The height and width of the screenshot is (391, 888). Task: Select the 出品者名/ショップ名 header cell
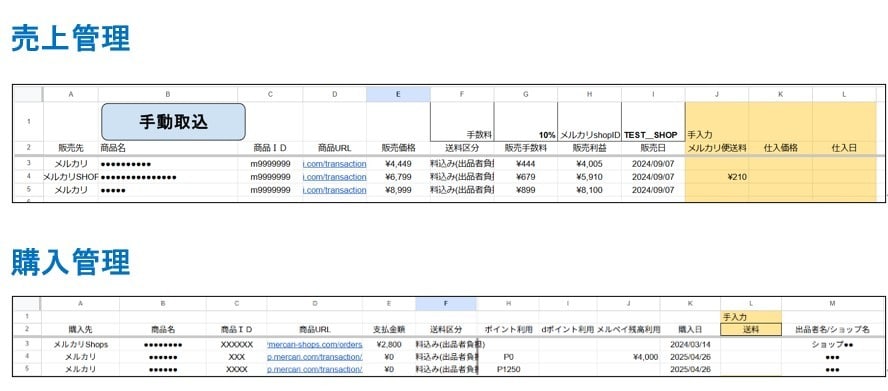832,329
